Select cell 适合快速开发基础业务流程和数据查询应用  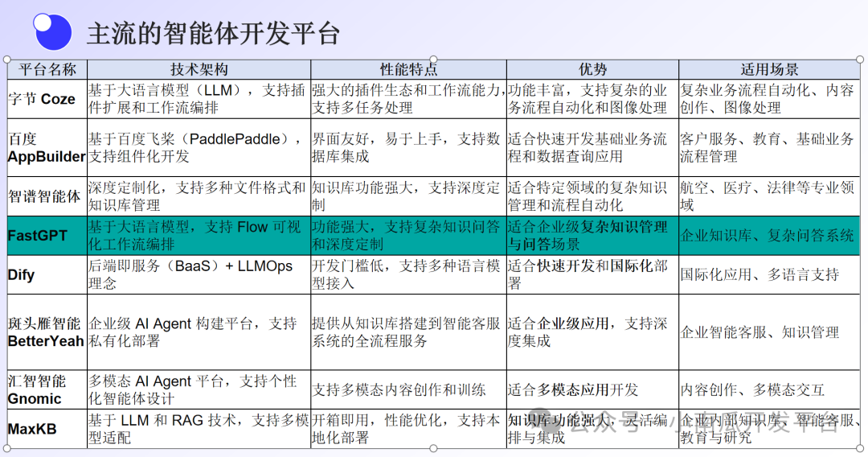pos(592,147)
